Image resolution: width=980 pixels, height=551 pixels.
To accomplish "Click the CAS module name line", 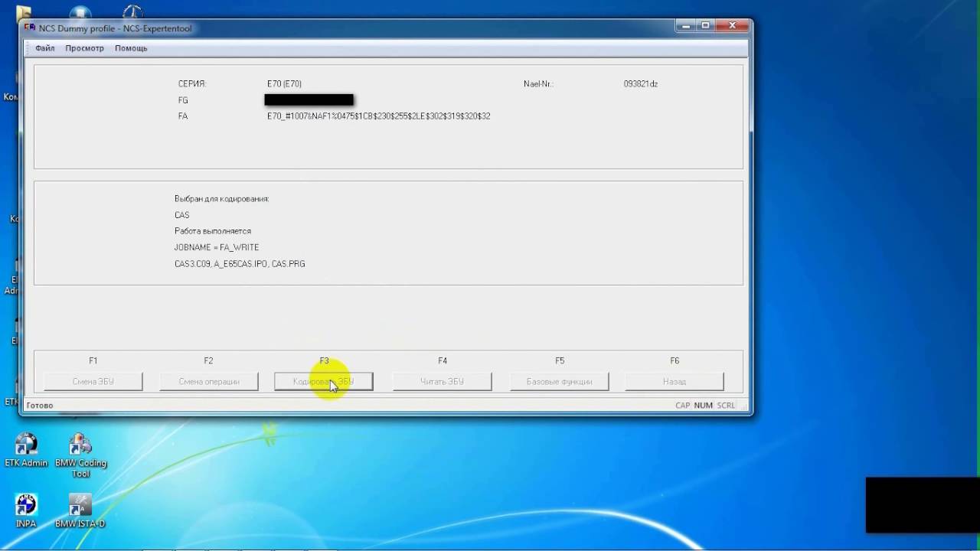I will pos(182,215).
